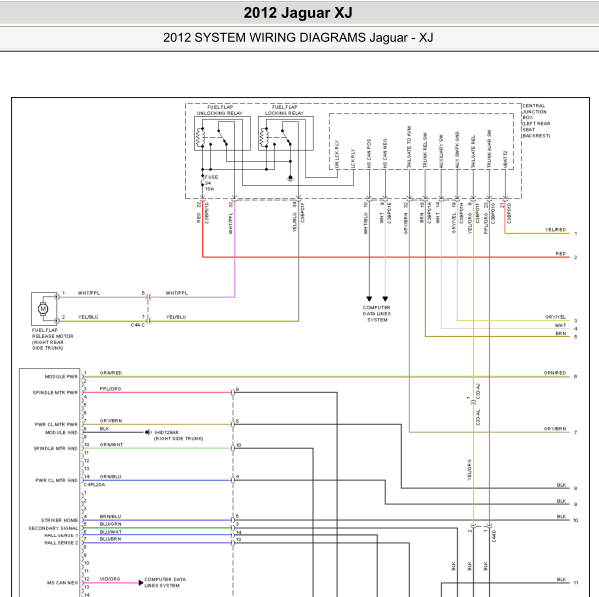599x597 pixels.
Task: Click the 'HS CAN POS' vertical label
Action: (369, 154)
